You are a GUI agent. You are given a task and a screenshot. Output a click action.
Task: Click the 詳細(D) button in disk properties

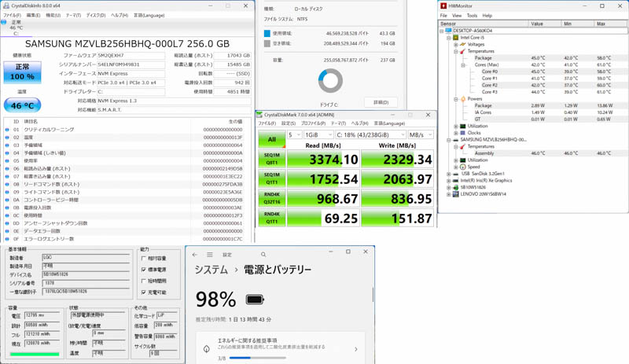point(381,103)
